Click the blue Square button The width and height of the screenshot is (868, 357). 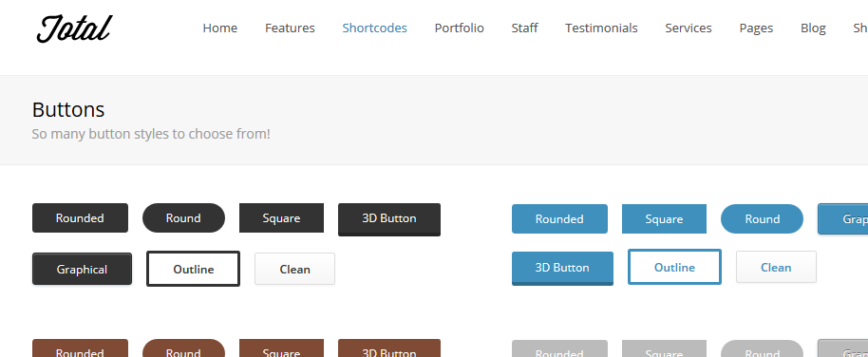pos(664,218)
